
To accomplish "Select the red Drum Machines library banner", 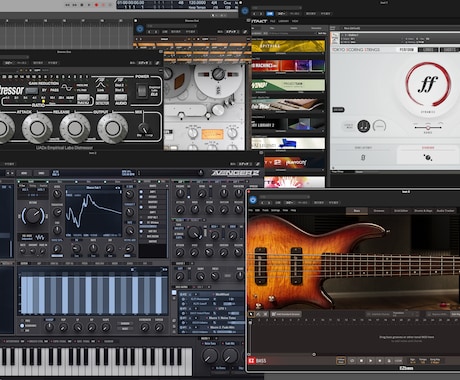I will click(x=288, y=66).
